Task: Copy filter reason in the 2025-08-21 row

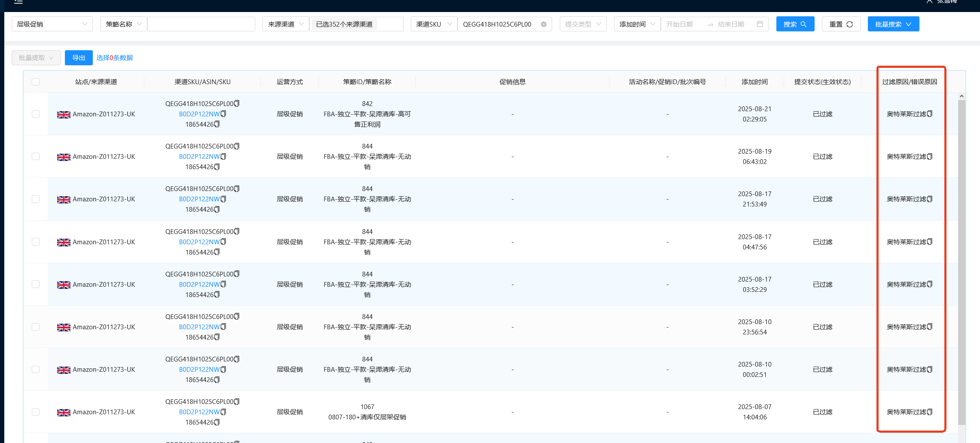Action: click(930, 114)
